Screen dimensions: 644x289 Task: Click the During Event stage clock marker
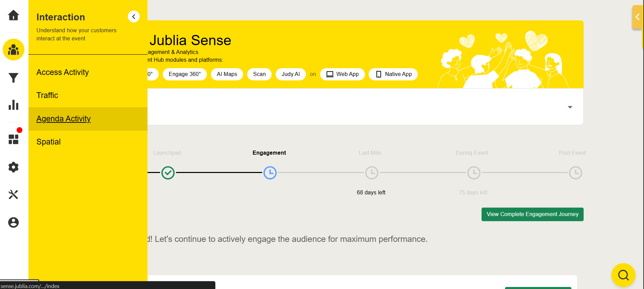474,173
